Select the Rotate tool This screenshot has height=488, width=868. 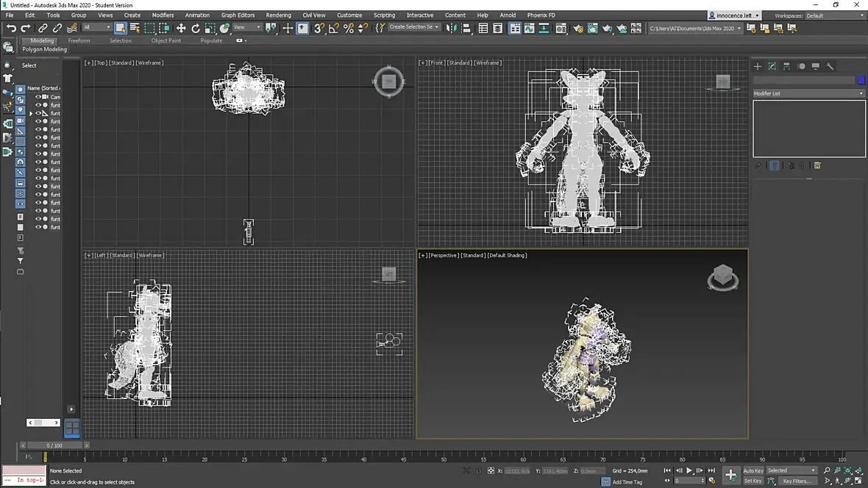point(196,28)
